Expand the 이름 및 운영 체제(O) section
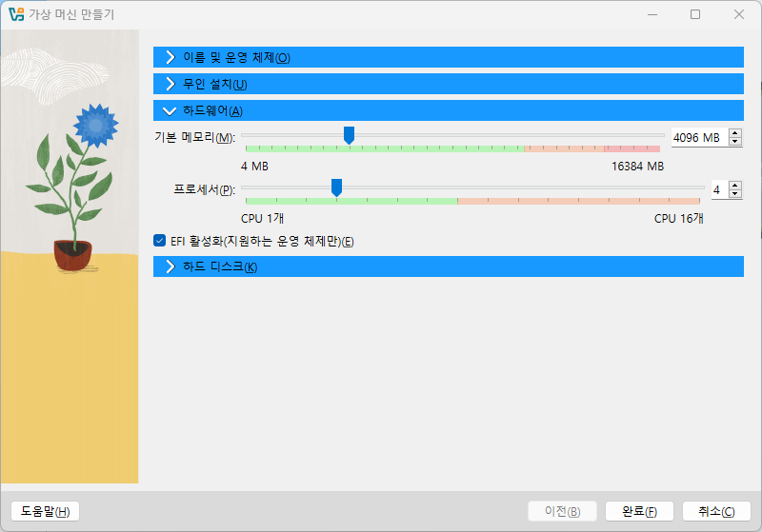Viewport: 762px width, 532px height. pos(448,57)
